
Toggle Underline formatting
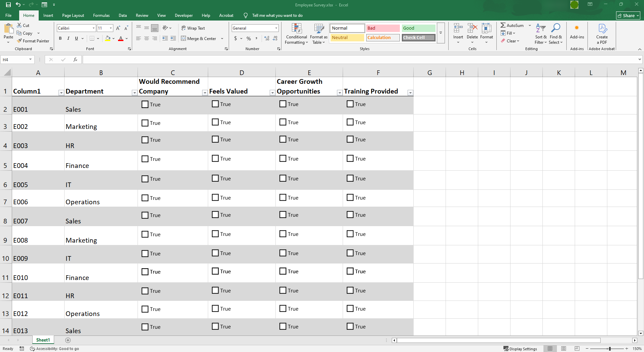click(x=76, y=38)
